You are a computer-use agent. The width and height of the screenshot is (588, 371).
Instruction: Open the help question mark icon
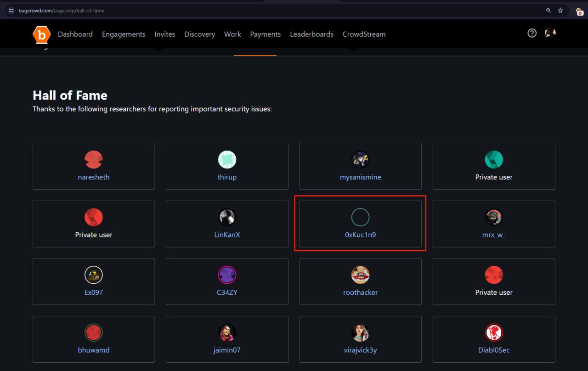pyautogui.click(x=532, y=33)
